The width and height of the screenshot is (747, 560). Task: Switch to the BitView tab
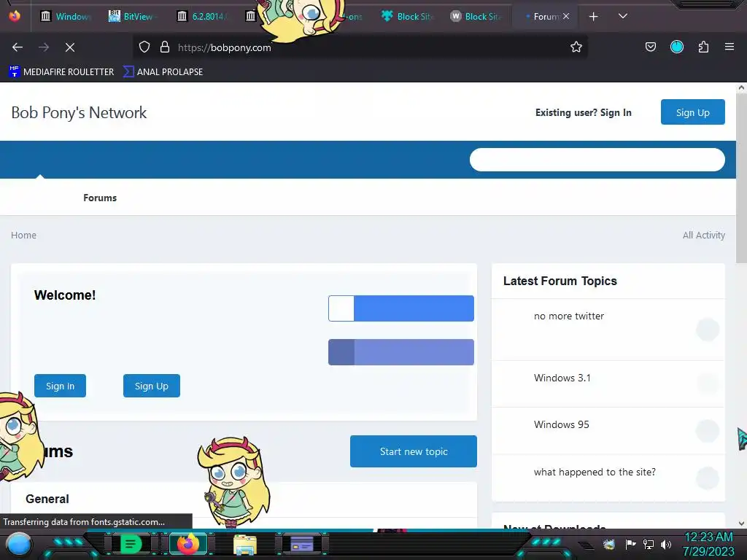131,17
